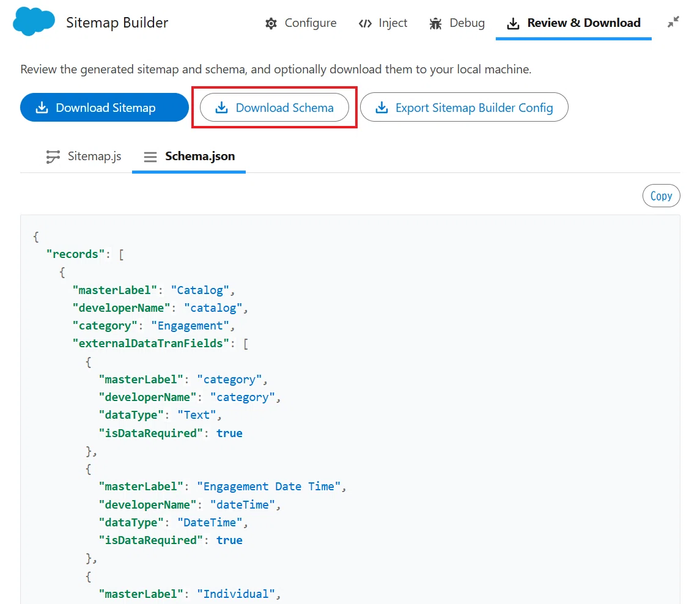This screenshot has height=604, width=700.
Task: Switch to the Inject tab
Action: (x=383, y=23)
